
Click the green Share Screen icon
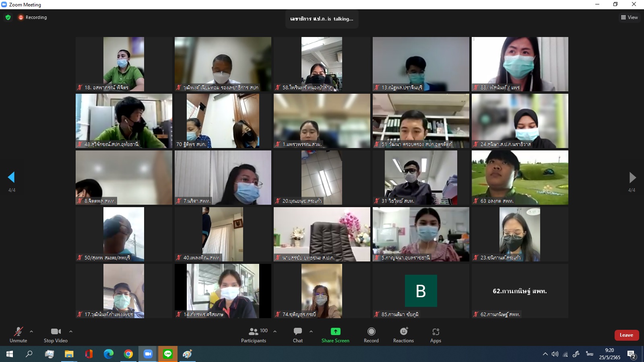point(335,331)
